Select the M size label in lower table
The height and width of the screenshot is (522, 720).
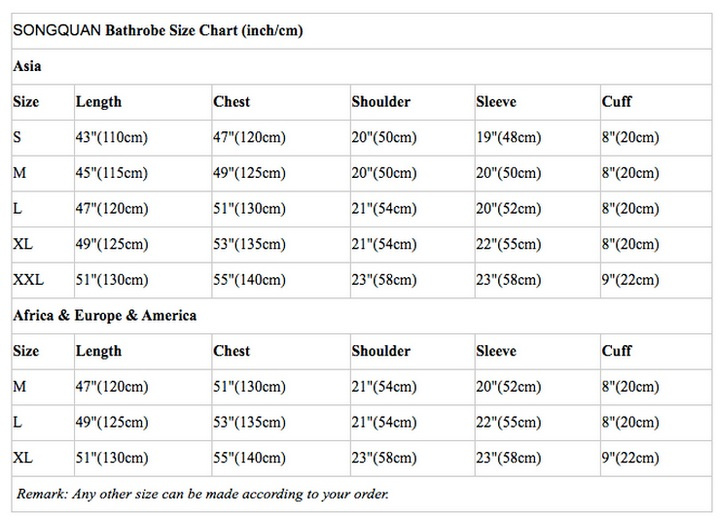[20, 387]
